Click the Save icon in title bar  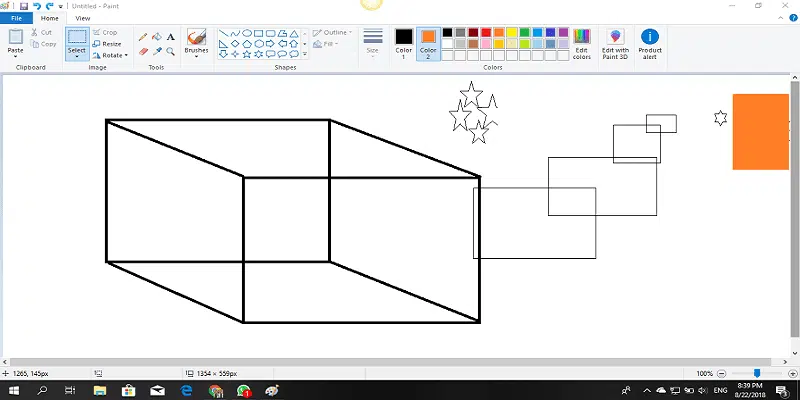pos(23,6)
